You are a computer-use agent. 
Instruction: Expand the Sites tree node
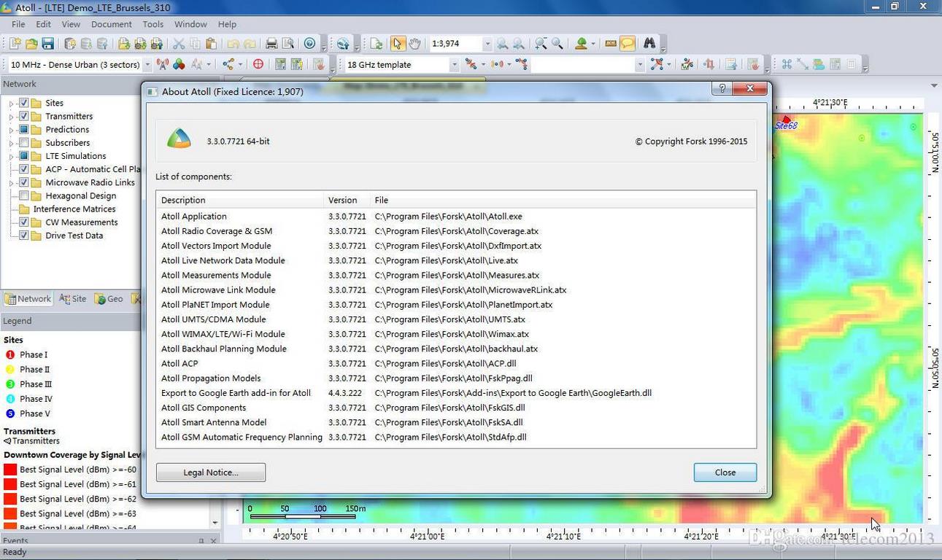(11, 104)
